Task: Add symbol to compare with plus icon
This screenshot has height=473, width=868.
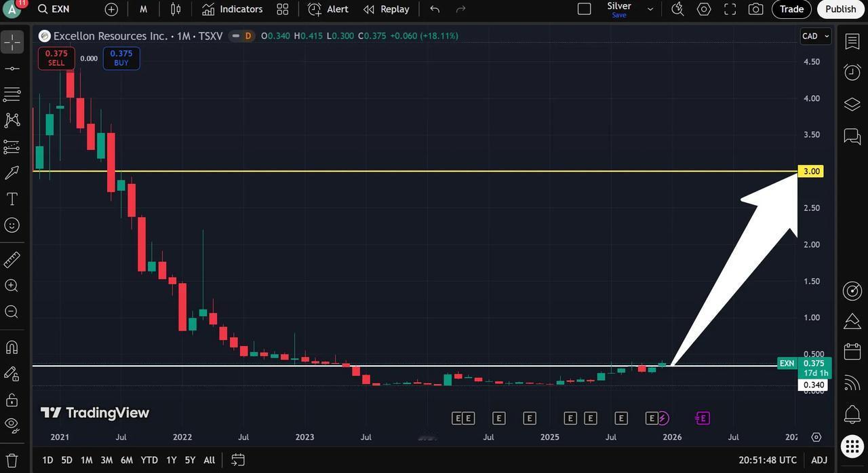Action: pos(111,9)
